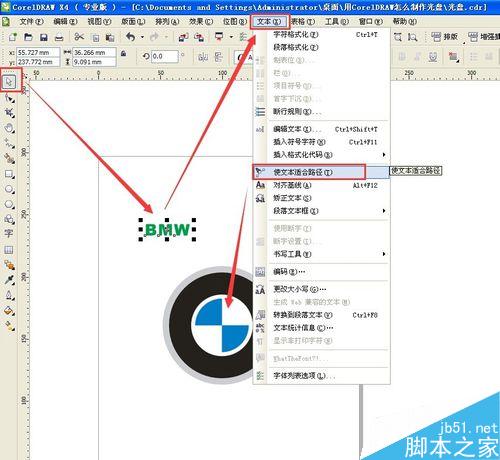Click the Save disk icon
The height and width of the screenshot is (460, 500).
click(x=44, y=37)
